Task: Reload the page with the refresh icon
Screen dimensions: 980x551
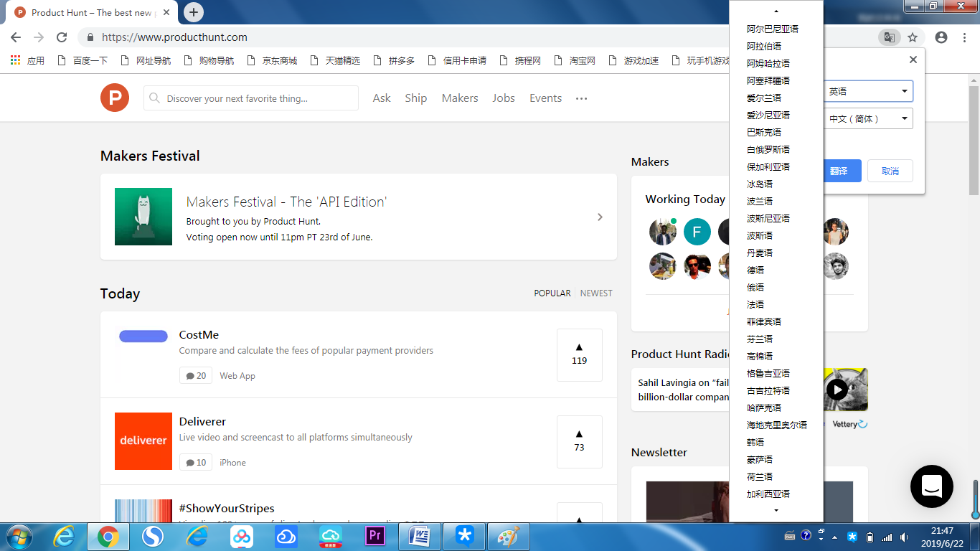Action: [x=62, y=37]
